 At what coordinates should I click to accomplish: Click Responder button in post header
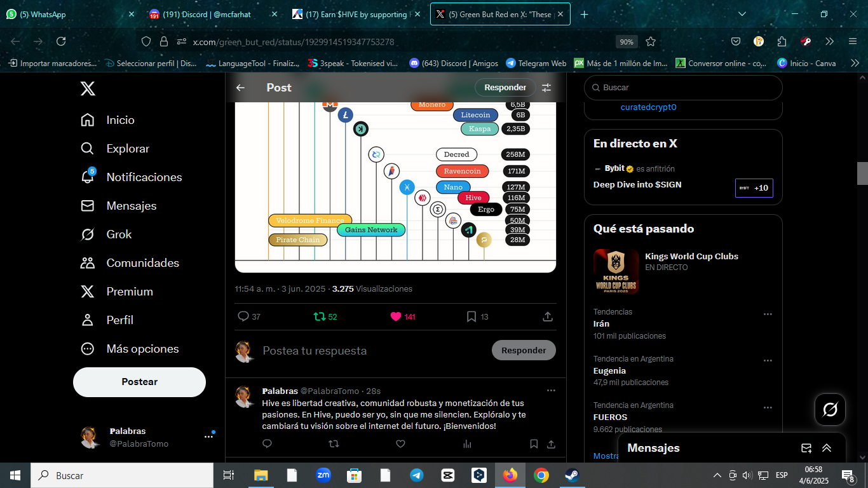505,88
